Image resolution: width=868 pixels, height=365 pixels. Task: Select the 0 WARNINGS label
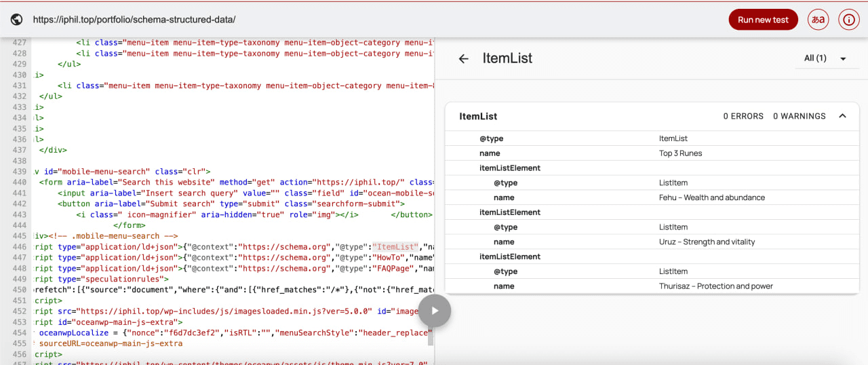[x=800, y=116]
